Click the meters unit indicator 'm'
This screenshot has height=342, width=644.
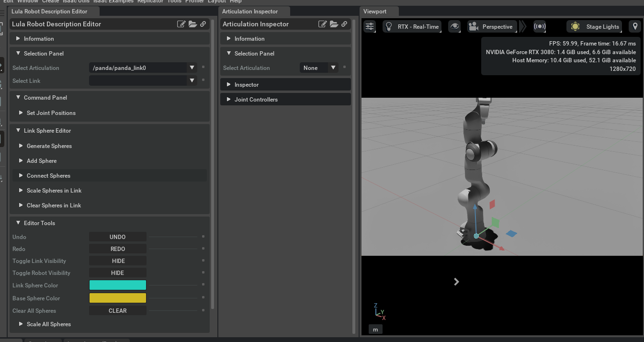point(375,330)
